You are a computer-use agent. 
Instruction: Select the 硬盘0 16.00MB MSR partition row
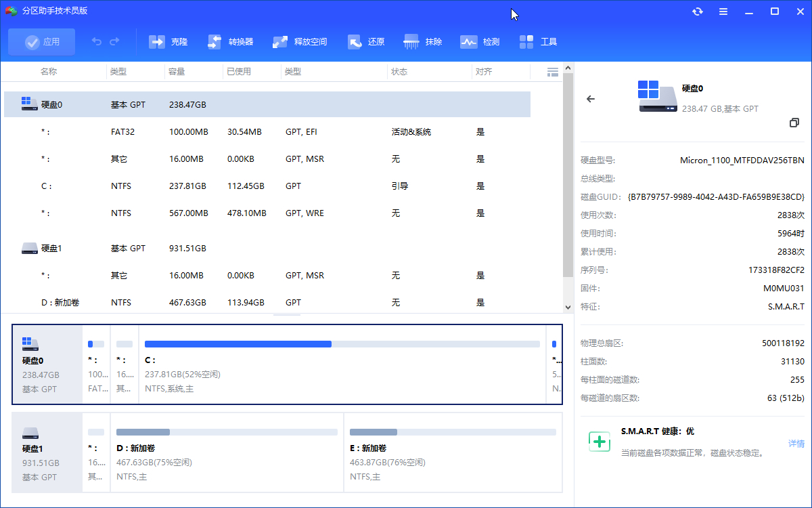tap(267, 159)
